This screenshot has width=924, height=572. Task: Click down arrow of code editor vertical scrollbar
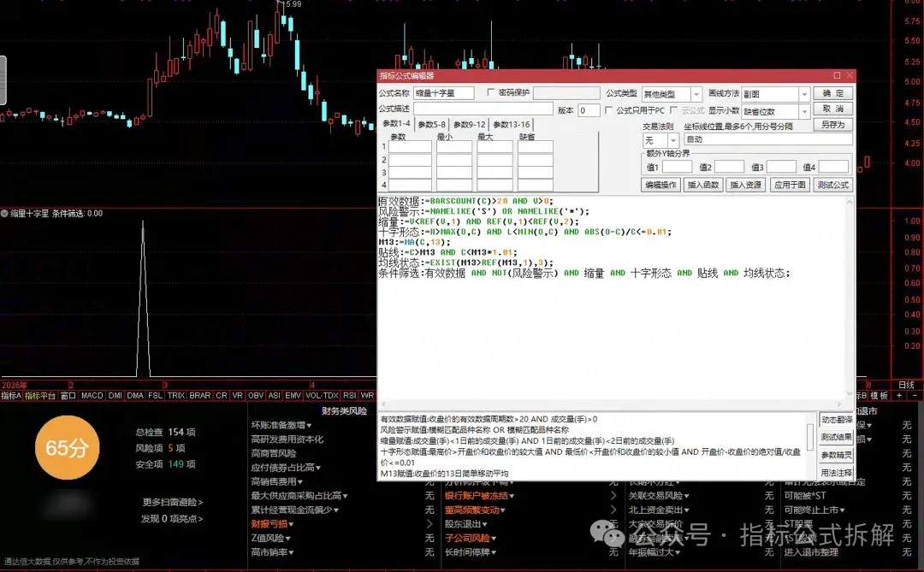click(x=850, y=393)
